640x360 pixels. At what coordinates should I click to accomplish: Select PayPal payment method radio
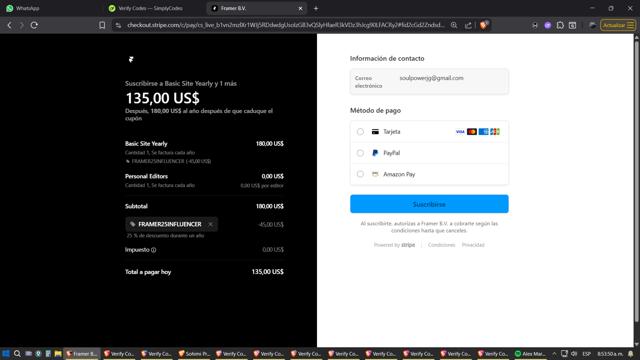pyautogui.click(x=360, y=153)
